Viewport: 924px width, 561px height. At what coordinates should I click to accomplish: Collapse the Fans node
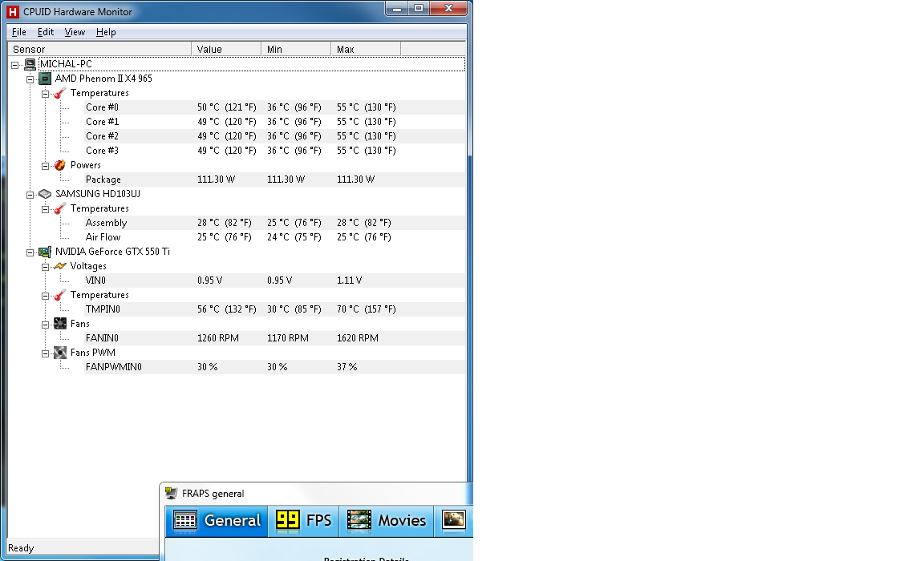pos(46,325)
